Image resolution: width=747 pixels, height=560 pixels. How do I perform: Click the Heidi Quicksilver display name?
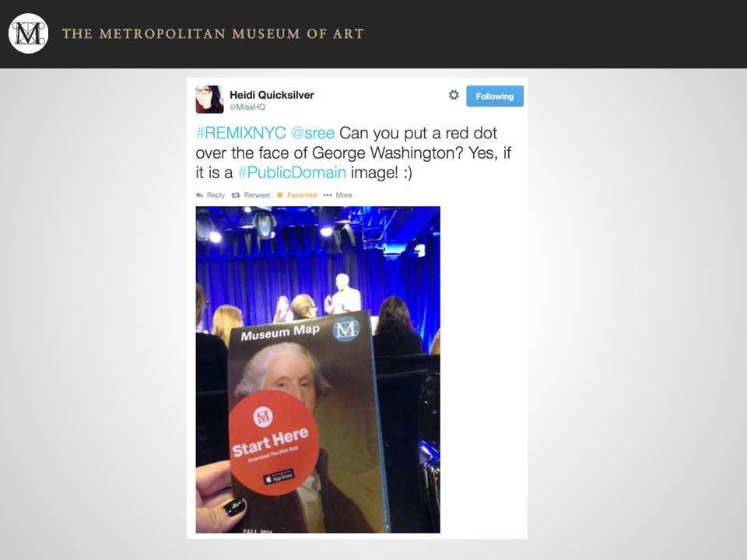272,95
